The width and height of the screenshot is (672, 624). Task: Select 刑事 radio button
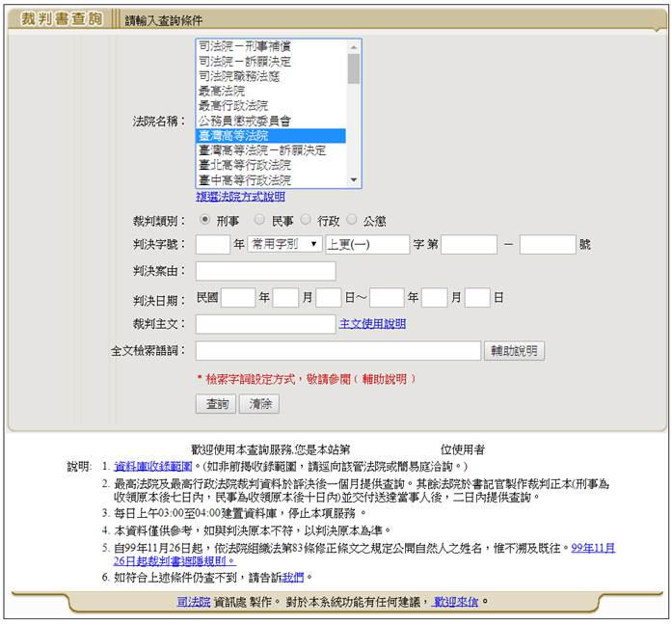[205, 220]
